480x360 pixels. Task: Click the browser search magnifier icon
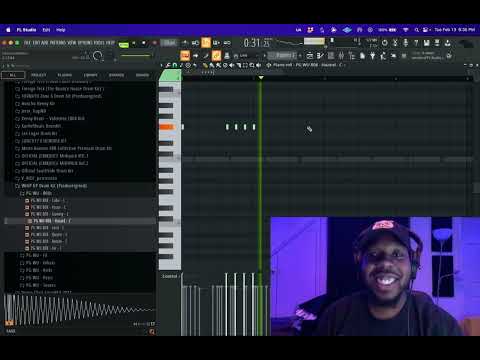(152, 331)
